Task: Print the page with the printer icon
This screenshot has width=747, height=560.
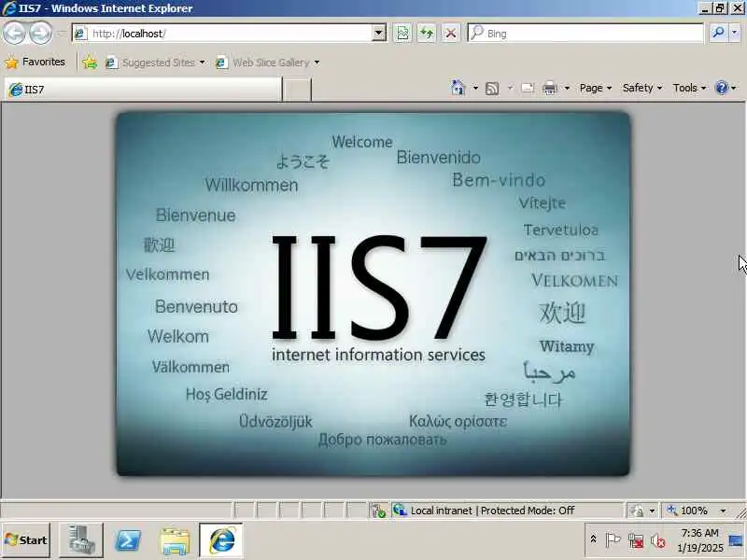Action: coord(550,88)
